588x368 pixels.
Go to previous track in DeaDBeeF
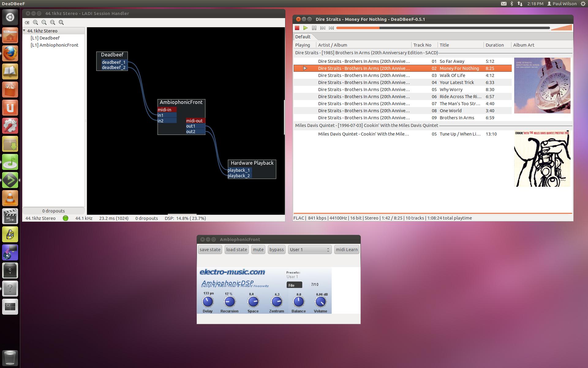322,28
